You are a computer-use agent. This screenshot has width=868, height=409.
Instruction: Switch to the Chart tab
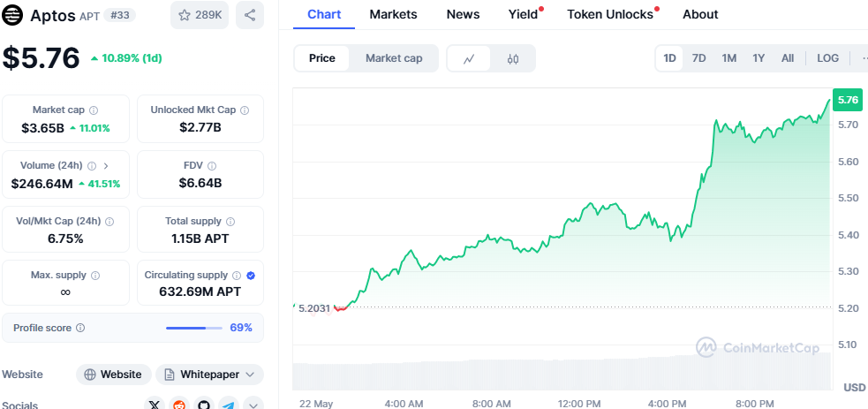324,14
